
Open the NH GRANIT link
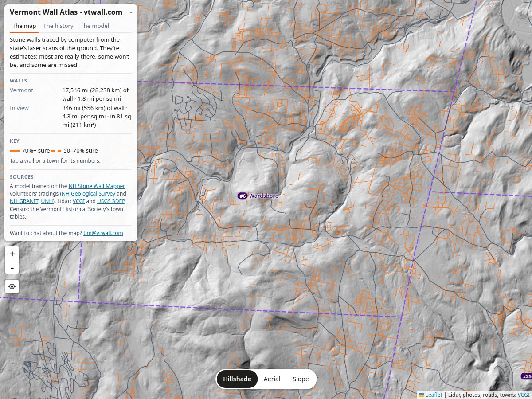coord(24,201)
